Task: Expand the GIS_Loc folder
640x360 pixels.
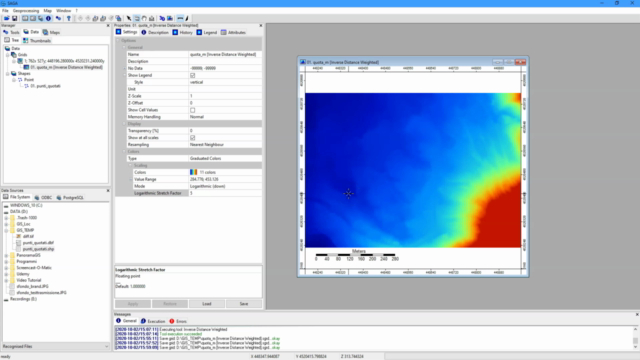Action: 6,224
